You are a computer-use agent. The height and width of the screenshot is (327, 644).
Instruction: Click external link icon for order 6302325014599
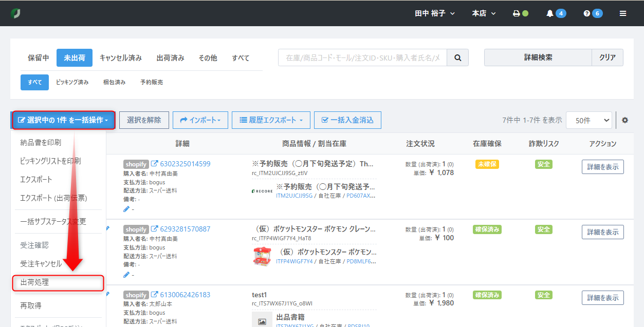[x=154, y=164]
